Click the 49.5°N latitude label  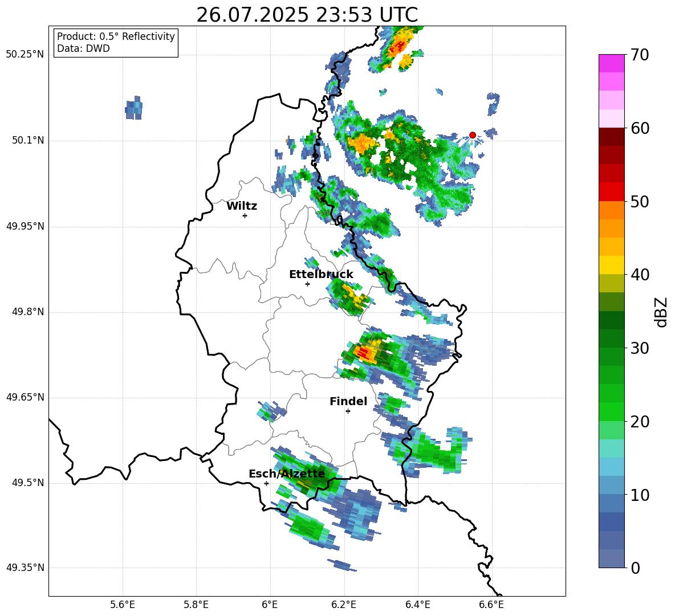pos(28,483)
